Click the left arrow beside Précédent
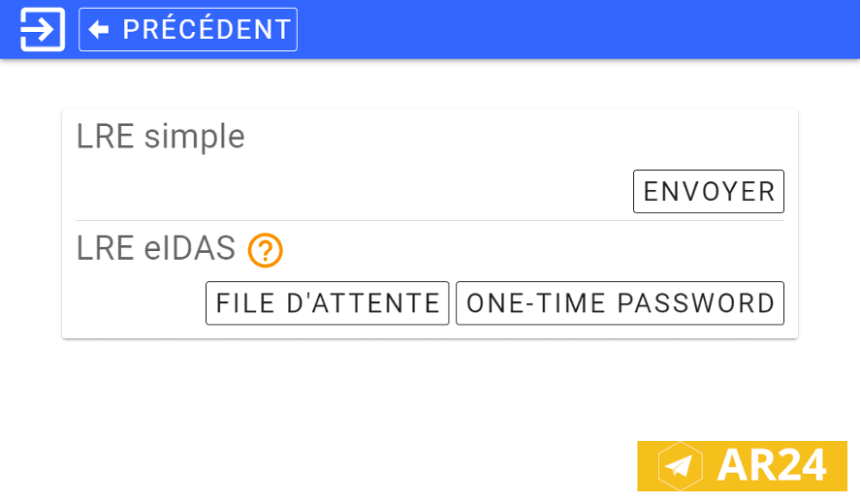The image size is (861, 504). click(99, 30)
